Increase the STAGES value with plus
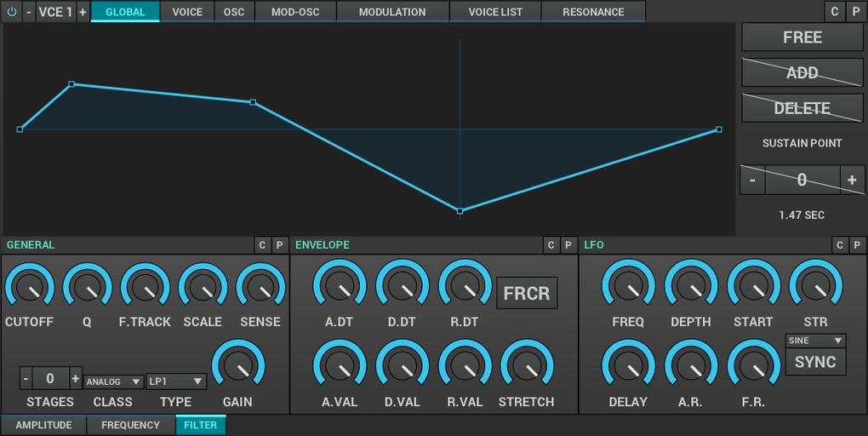The width and height of the screenshot is (868, 436). pos(76,379)
